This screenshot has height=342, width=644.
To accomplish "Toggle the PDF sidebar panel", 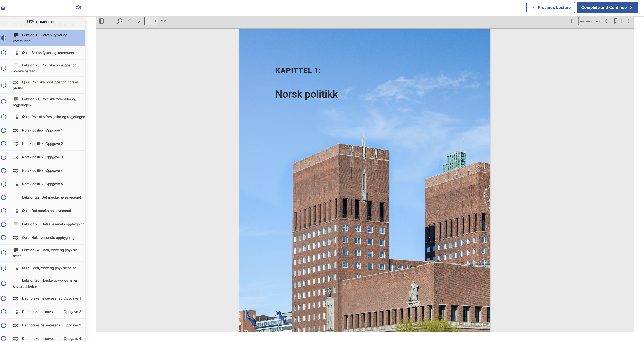I will click(x=102, y=21).
